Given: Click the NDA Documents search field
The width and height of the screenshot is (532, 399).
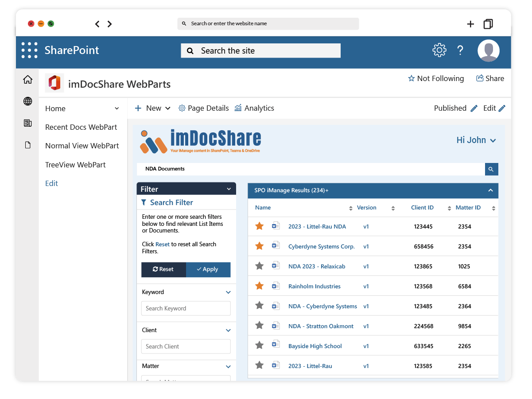Looking at the screenshot, I should pyautogui.click(x=311, y=169).
